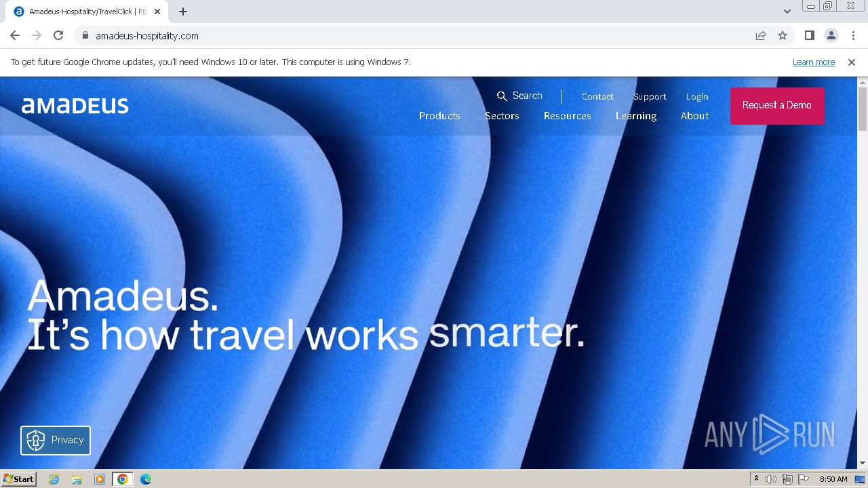Click the Privacy button
The width and height of the screenshot is (868, 488).
pos(56,441)
